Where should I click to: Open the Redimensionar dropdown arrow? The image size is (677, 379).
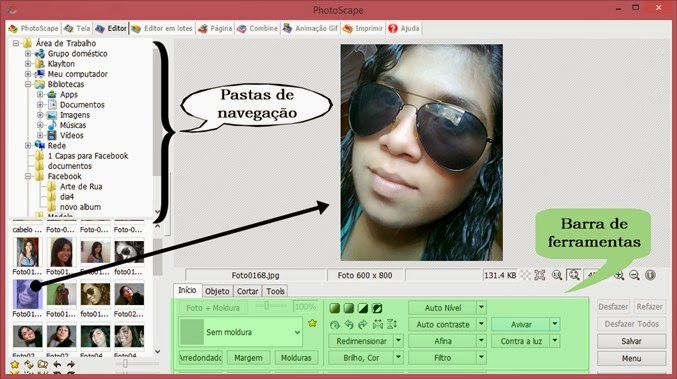coord(398,341)
